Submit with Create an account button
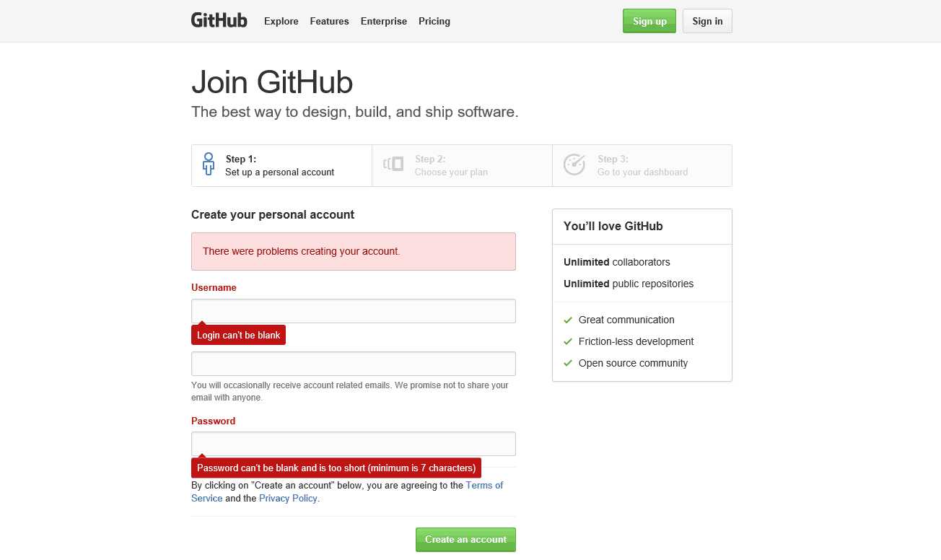941x560 pixels. pos(465,540)
